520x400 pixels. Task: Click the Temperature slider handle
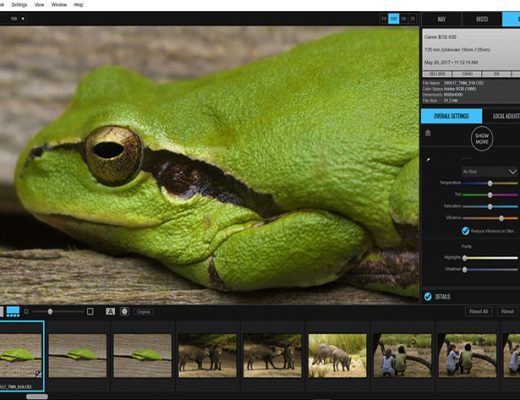click(490, 183)
